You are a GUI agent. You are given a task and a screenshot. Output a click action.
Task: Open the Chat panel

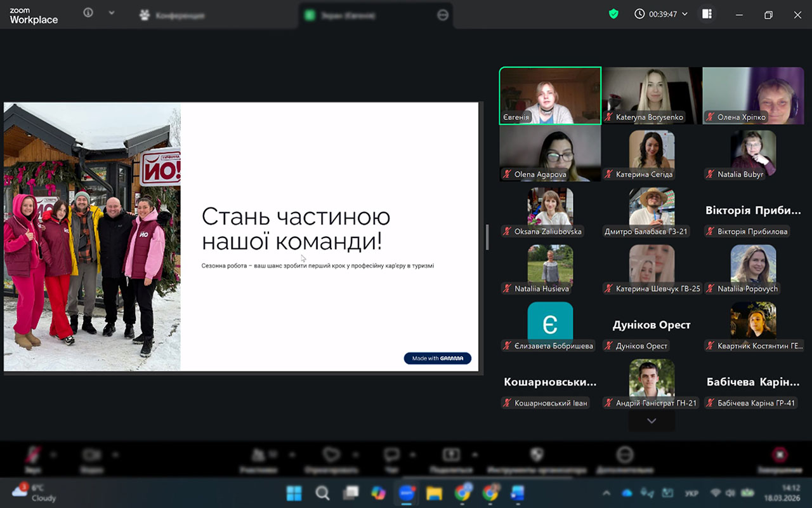coord(391,455)
